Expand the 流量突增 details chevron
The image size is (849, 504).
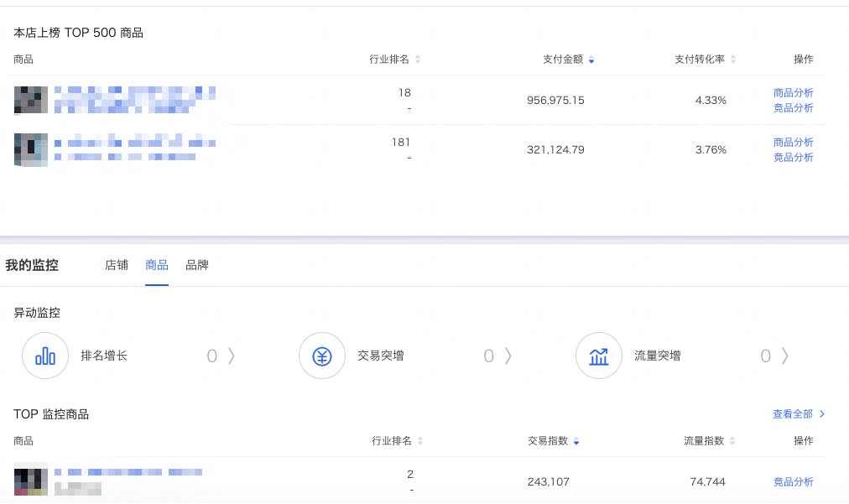pos(785,356)
